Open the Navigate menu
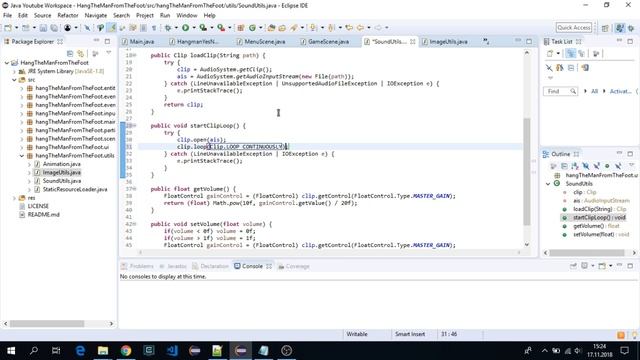The height and width of the screenshot is (360, 640). point(96,16)
